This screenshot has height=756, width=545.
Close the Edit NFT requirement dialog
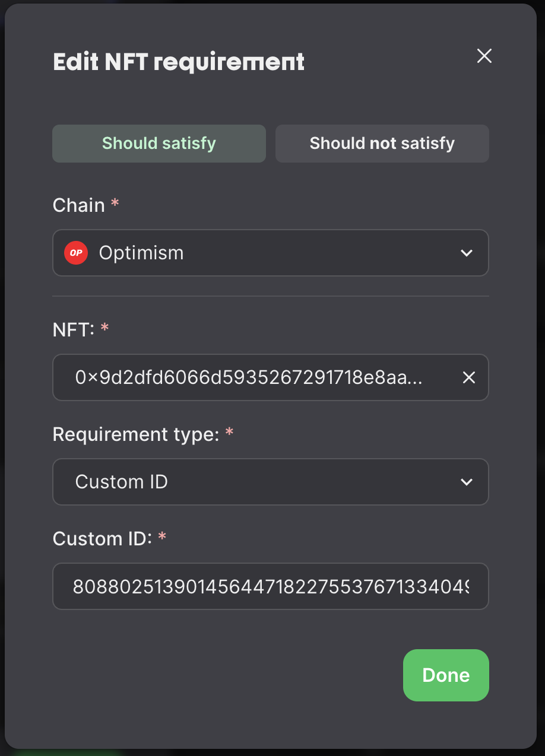click(x=484, y=56)
